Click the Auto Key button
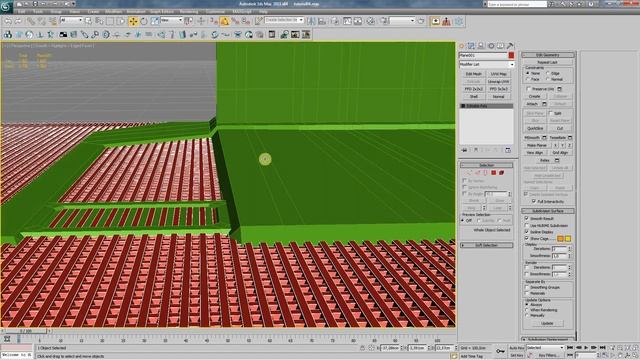 click(x=516, y=348)
